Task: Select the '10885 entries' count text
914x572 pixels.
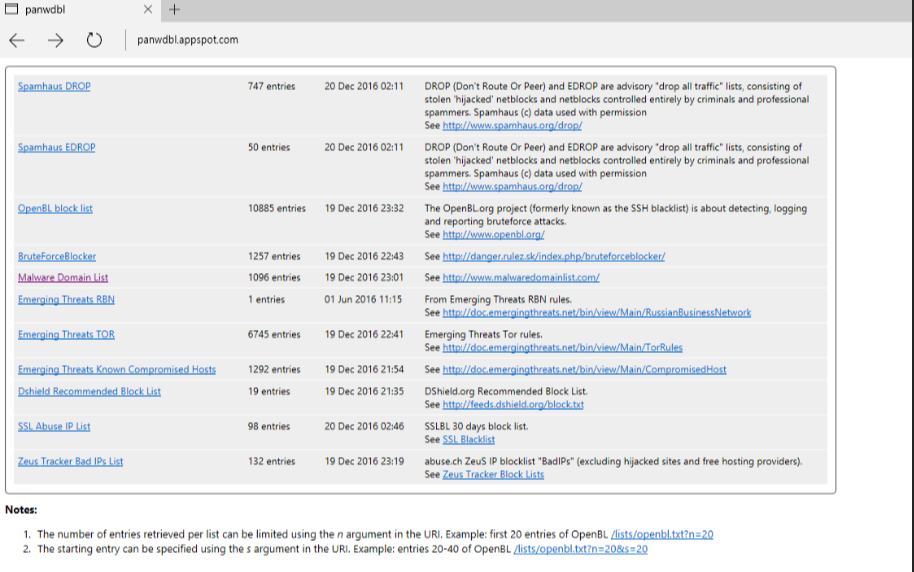Action: coord(277,209)
